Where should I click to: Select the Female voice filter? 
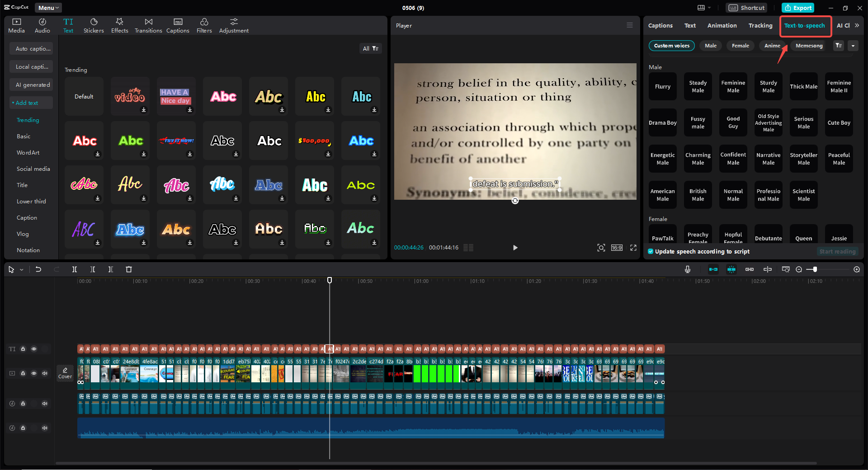coord(740,46)
